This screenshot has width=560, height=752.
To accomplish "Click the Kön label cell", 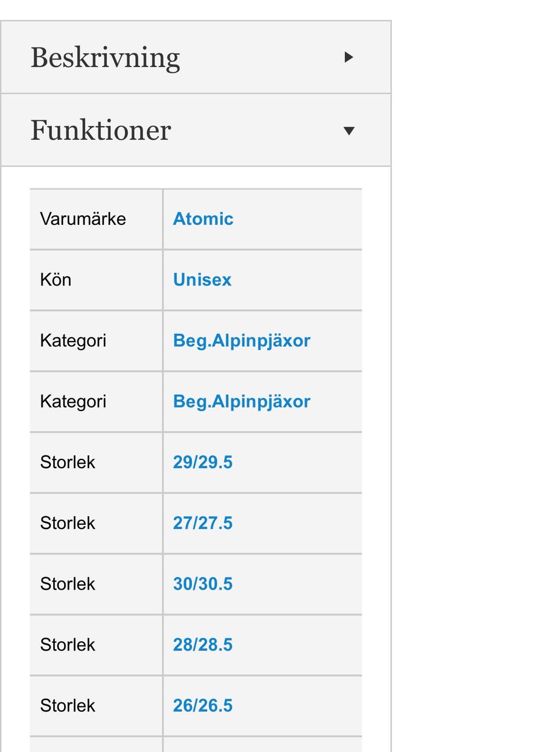I will (x=56, y=280).
